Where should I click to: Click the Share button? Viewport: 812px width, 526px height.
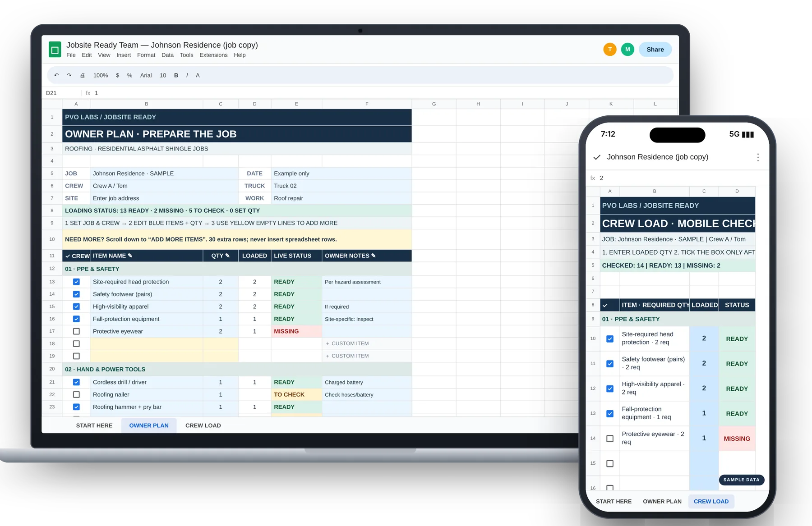(x=655, y=50)
